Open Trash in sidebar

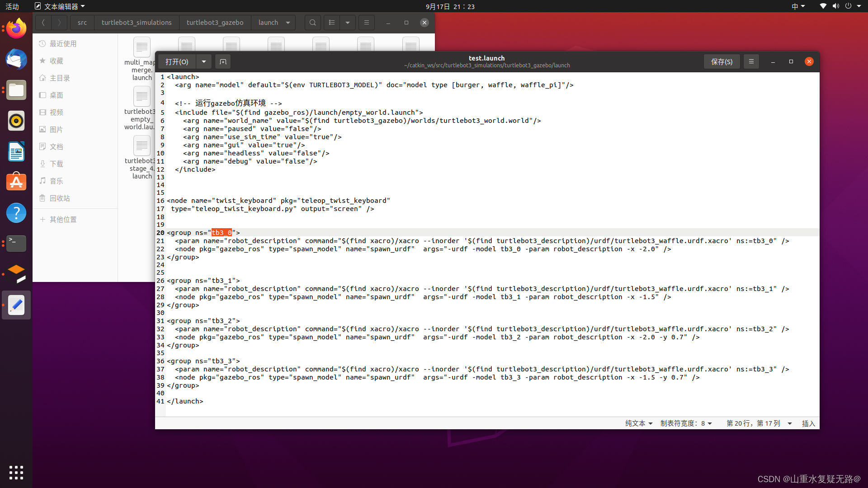(75, 198)
